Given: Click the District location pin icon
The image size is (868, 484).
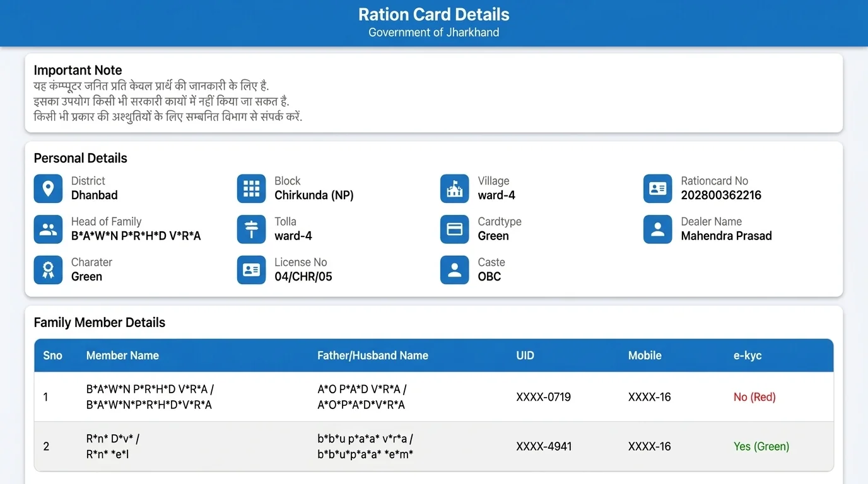Looking at the screenshot, I should coord(48,188).
